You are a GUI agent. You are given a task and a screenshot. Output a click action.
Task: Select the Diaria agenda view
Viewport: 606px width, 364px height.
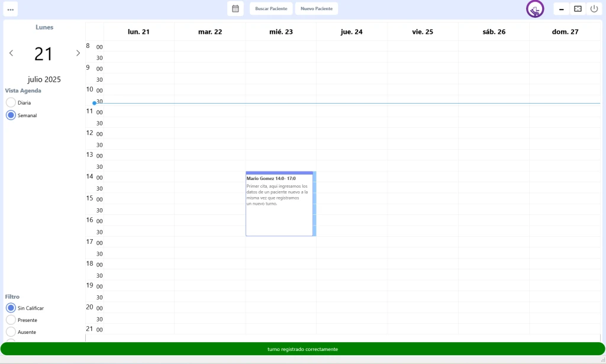coord(11,102)
